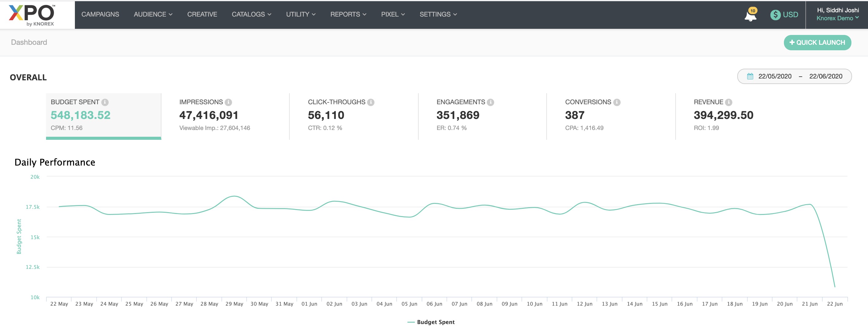Click the Conversions info icon
Image resolution: width=868 pixels, height=336 pixels.
tap(617, 102)
